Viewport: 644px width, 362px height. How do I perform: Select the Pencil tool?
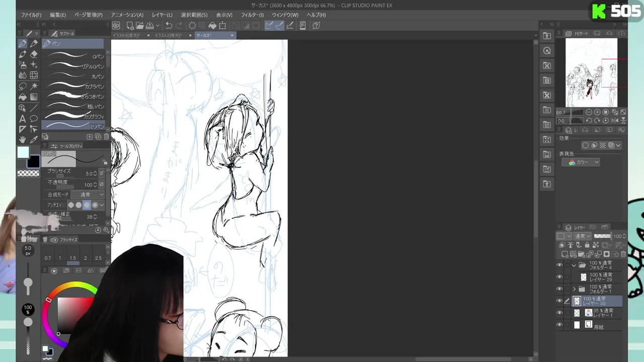click(34, 44)
